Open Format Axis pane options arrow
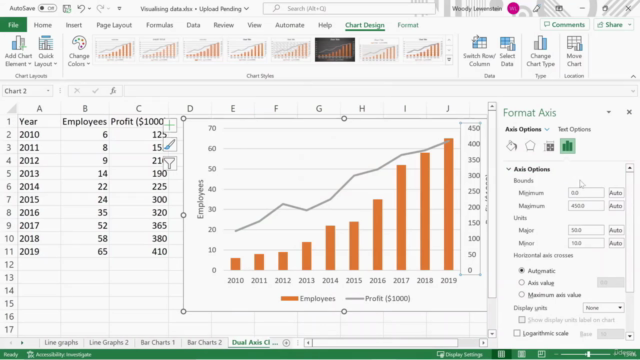The width and height of the screenshot is (640, 360). [x=609, y=112]
